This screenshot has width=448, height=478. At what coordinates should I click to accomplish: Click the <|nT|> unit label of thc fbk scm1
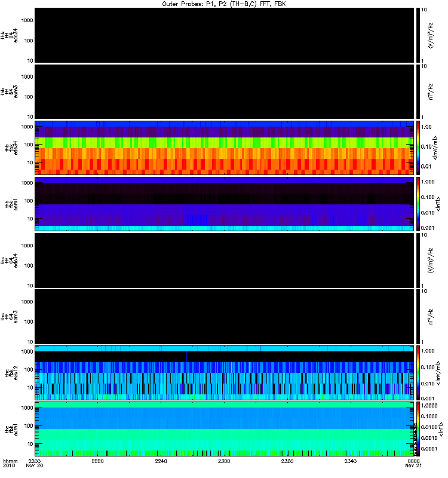pyautogui.click(x=441, y=429)
